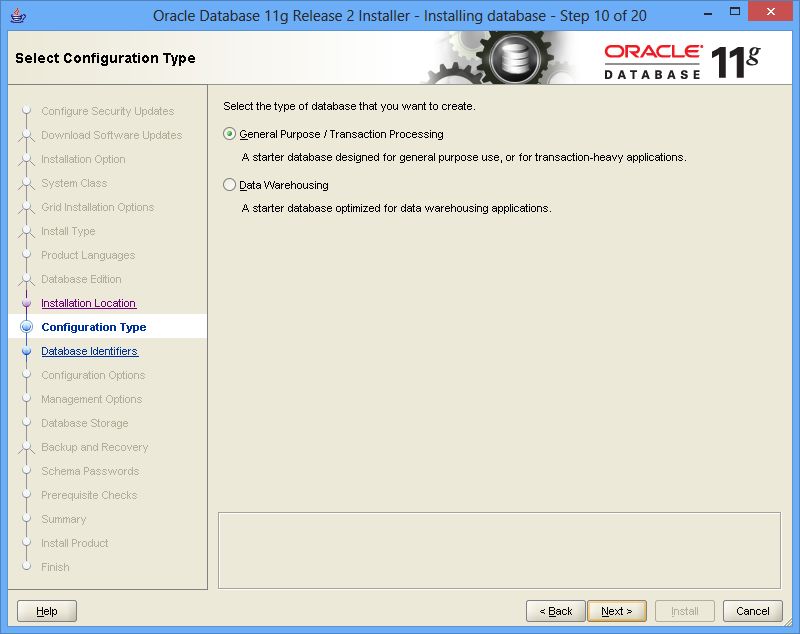Click the Download Software Updates step
Image resolution: width=800 pixels, height=634 pixels.
[112, 135]
